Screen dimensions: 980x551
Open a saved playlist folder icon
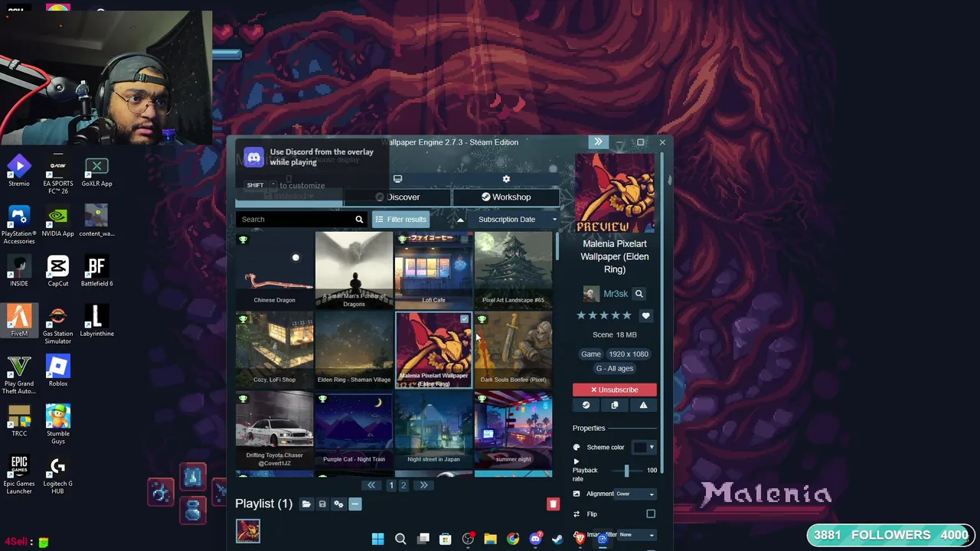tap(306, 504)
